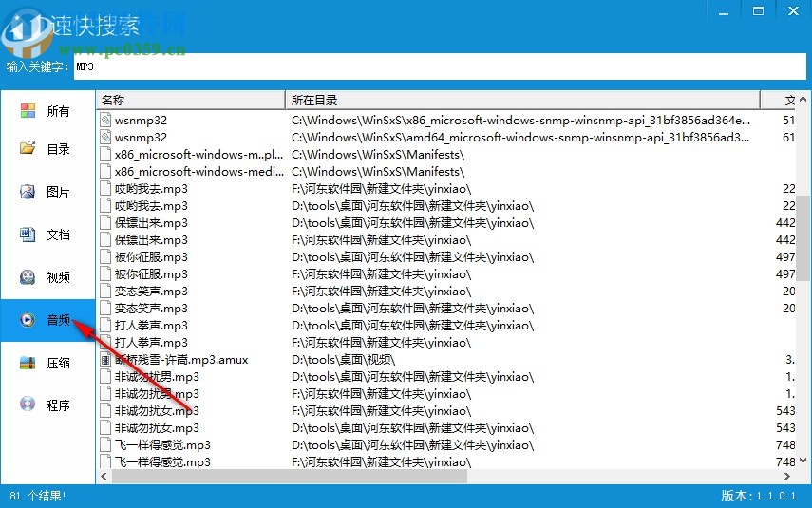Viewport: 812px width, 508px height.
Task: Sort results by 名称 column header
Action: [x=191, y=100]
